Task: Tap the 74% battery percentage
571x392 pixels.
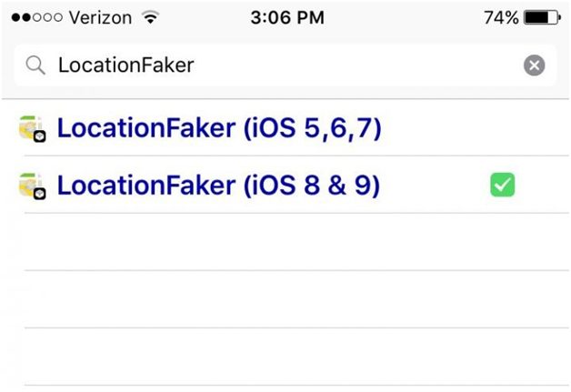Action: 501,18
